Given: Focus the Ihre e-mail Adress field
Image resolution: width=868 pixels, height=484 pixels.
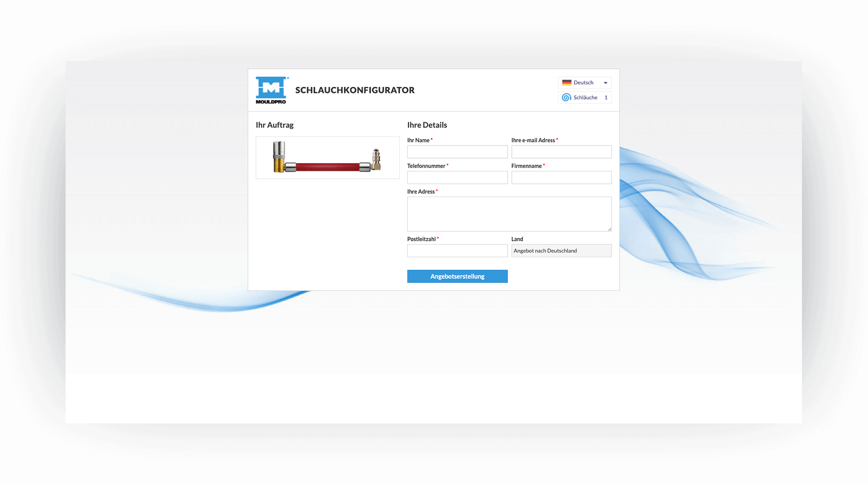Looking at the screenshot, I should (x=561, y=152).
